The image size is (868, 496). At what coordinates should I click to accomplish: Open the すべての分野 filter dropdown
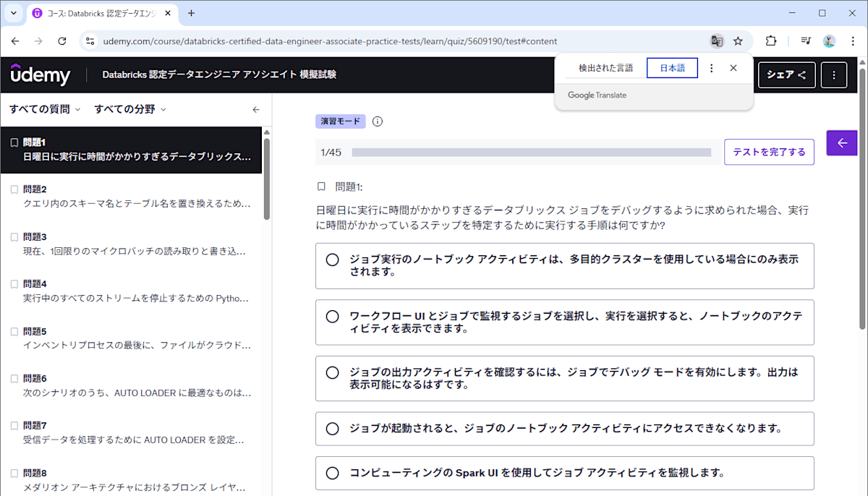tap(130, 110)
